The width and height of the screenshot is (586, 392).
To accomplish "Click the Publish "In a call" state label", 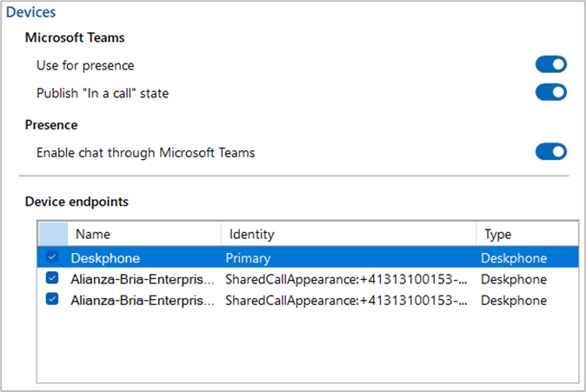I will [x=103, y=93].
